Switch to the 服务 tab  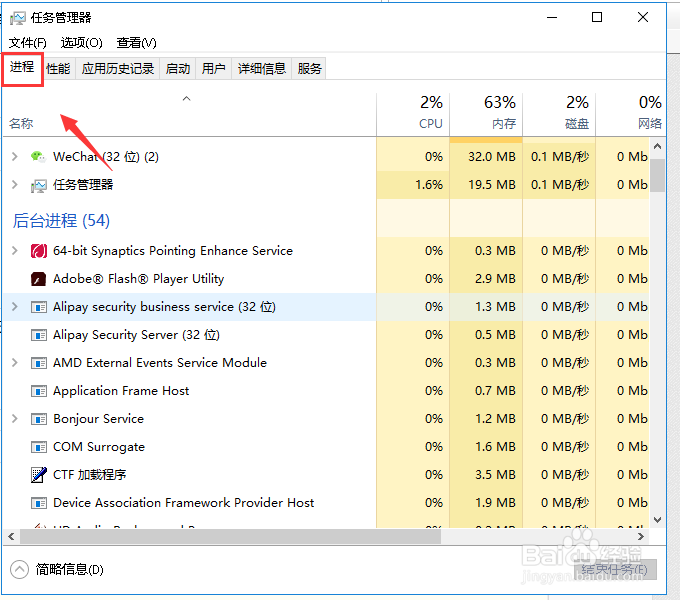click(309, 68)
